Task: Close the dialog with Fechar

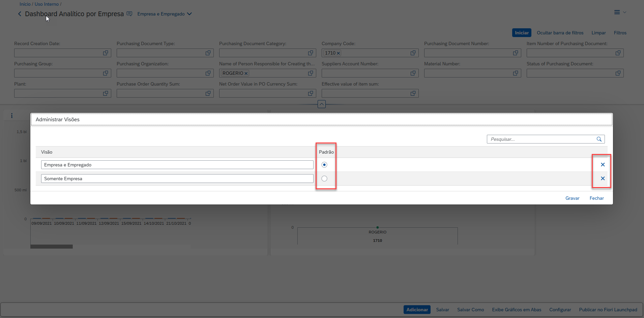Action: 596,198
